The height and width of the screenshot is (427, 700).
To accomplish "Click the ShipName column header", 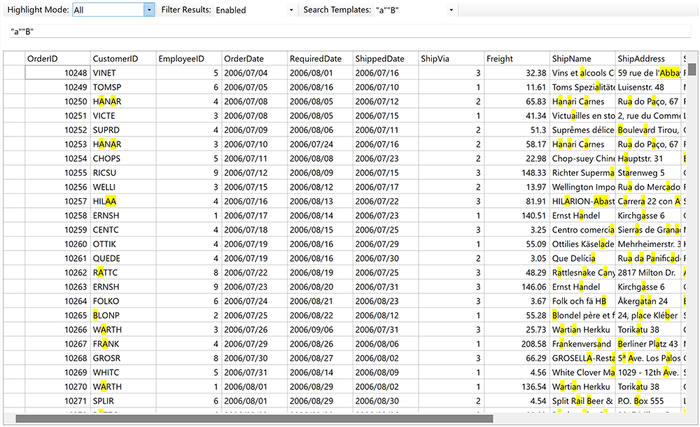I will (582, 58).
